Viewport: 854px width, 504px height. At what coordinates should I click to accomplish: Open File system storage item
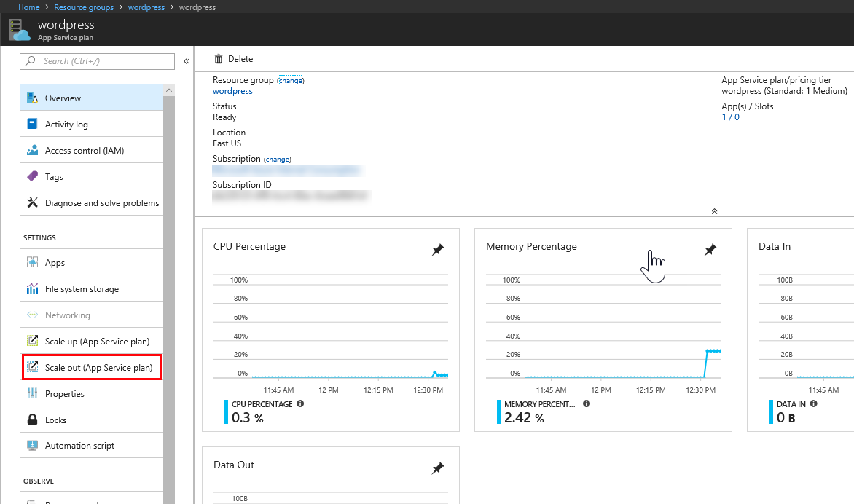point(92,288)
